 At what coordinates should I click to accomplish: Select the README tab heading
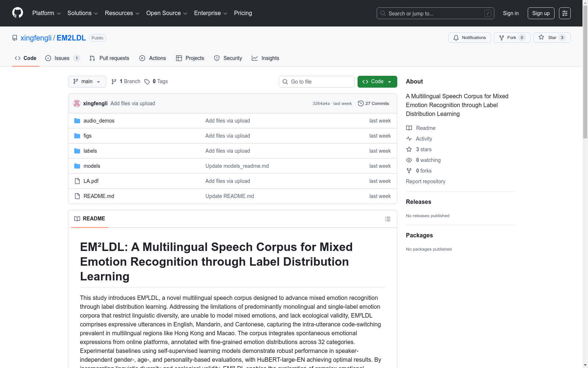(90, 219)
